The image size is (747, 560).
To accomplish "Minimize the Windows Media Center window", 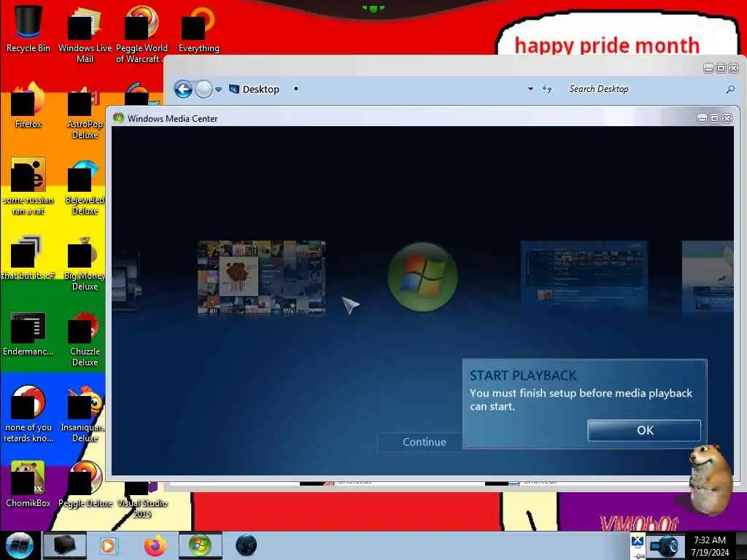I will pyautogui.click(x=702, y=119).
